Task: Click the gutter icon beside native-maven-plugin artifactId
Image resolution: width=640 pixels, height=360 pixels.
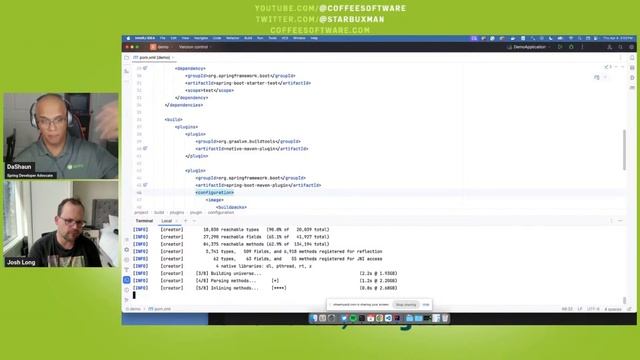Action: tap(145, 148)
